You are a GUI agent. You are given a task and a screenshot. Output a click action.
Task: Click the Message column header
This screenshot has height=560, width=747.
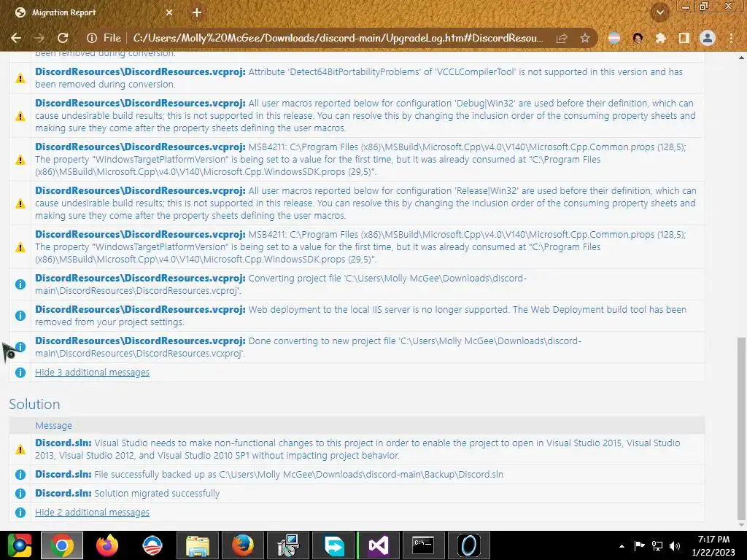[54, 425]
